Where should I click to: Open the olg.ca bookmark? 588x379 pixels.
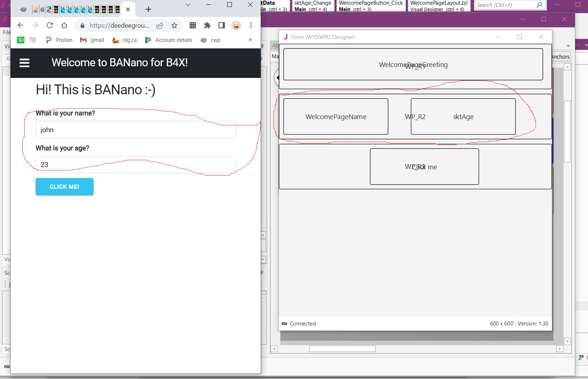tap(125, 40)
